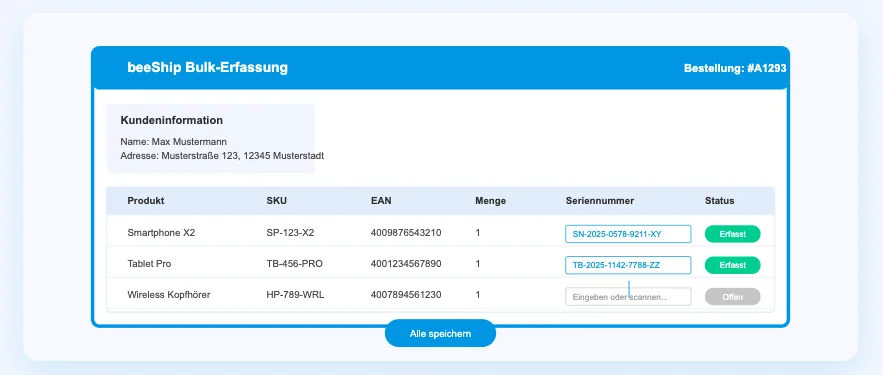Click the Wireless Kopfhörer serial number input

pyautogui.click(x=628, y=296)
